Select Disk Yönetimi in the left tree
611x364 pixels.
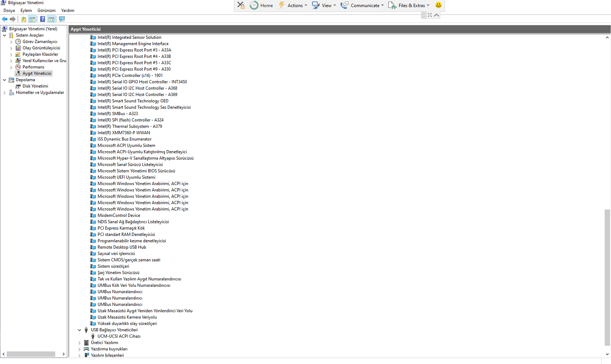tap(35, 86)
